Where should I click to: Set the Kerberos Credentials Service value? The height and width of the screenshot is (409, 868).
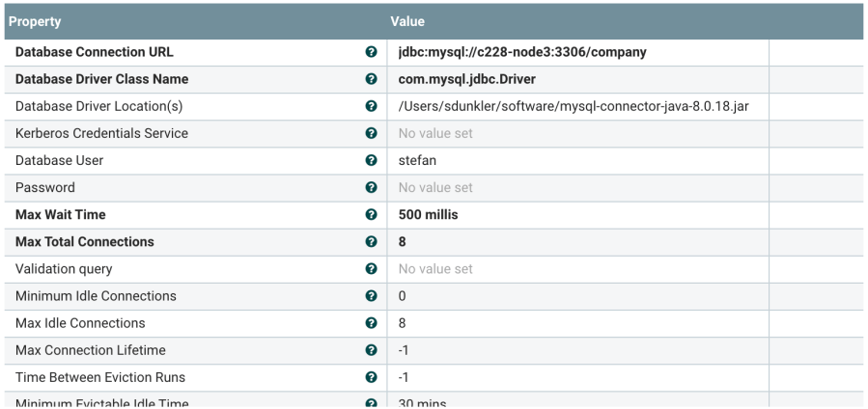(x=435, y=133)
